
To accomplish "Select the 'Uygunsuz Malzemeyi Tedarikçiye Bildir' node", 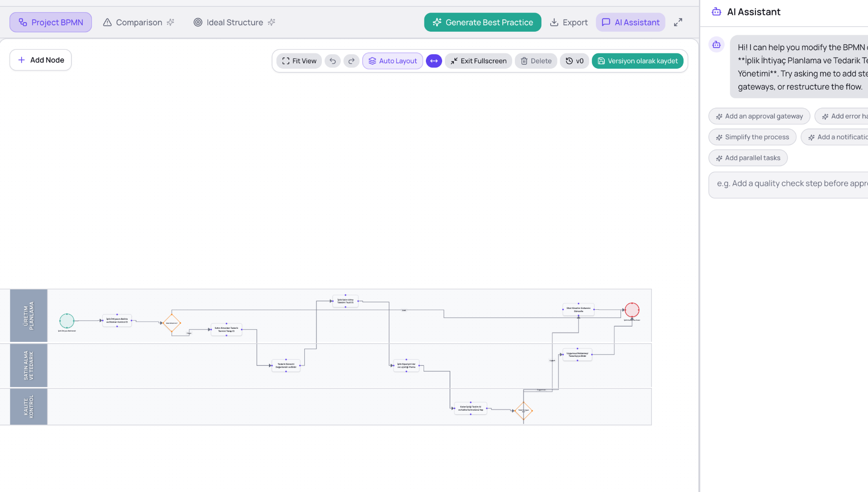I will 577,355.
